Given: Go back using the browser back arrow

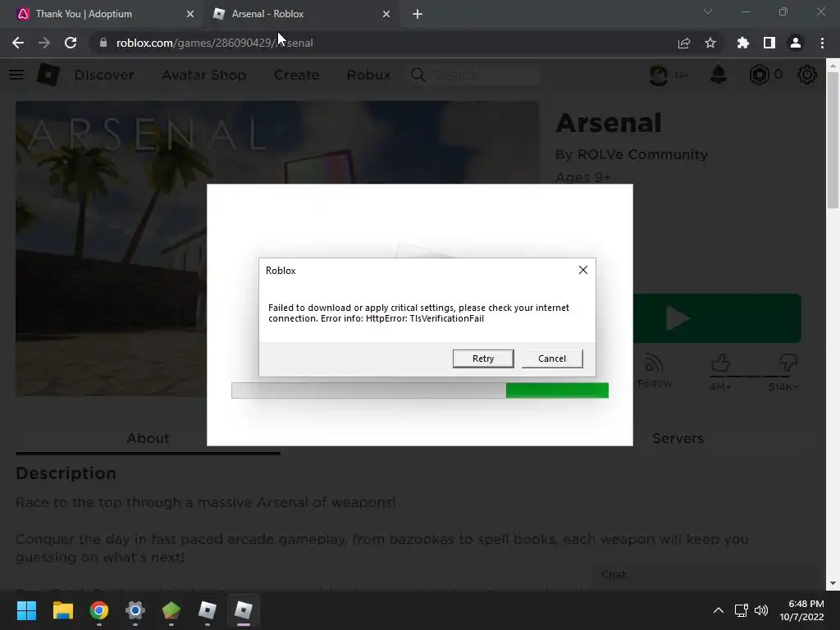Looking at the screenshot, I should point(18,43).
